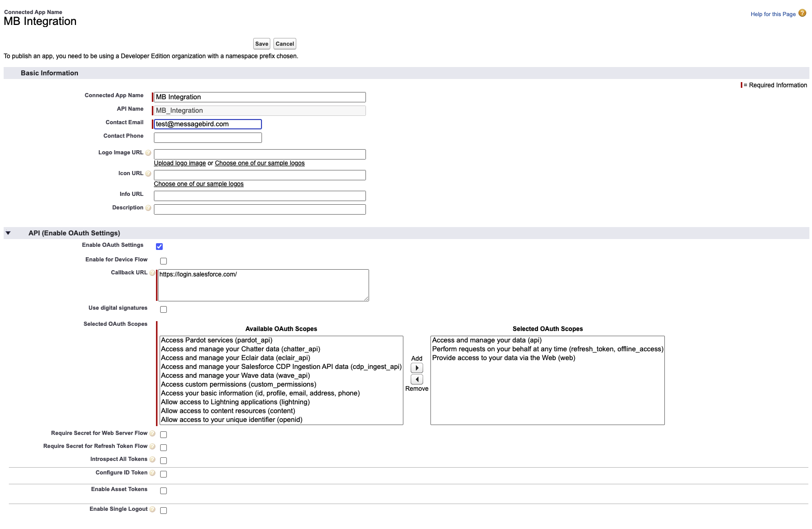Open help icon next to Logo Image URL

tap(148, 153)
